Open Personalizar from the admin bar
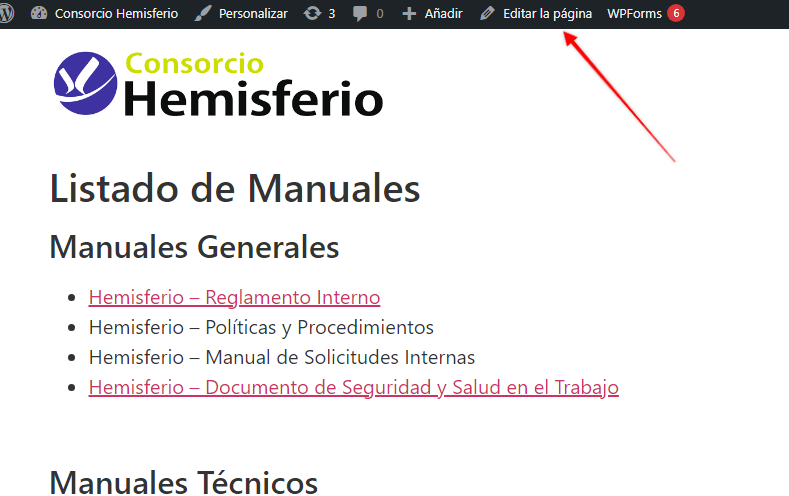 point(253,14)
